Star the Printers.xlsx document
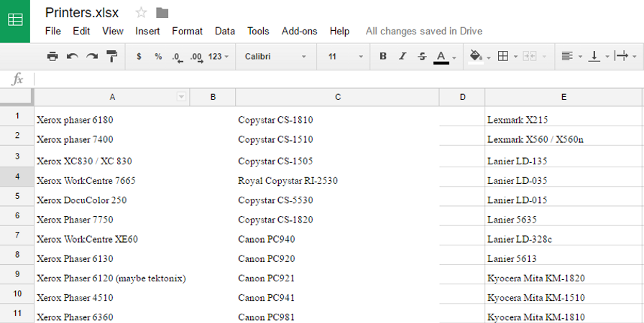This screenshot has height=323, width=644. coord(141,12)
